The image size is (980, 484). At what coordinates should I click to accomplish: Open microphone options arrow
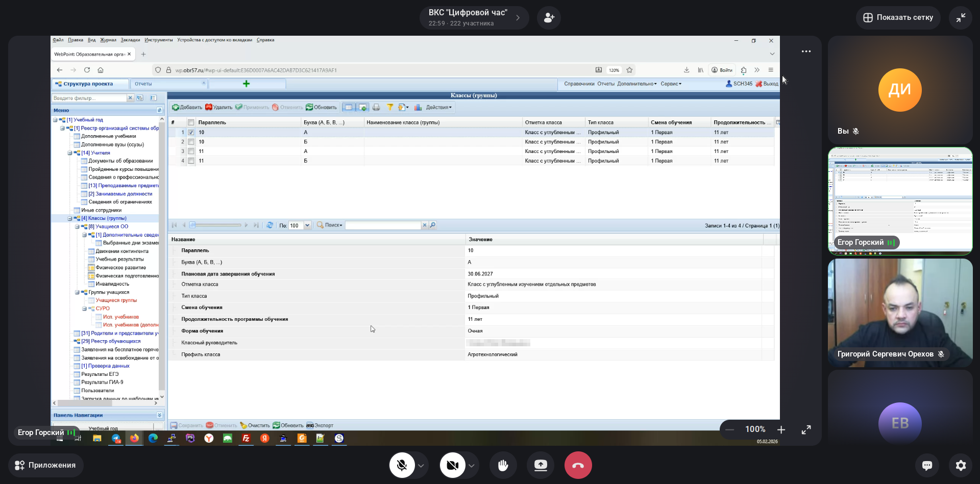click(x=421, y=466)
